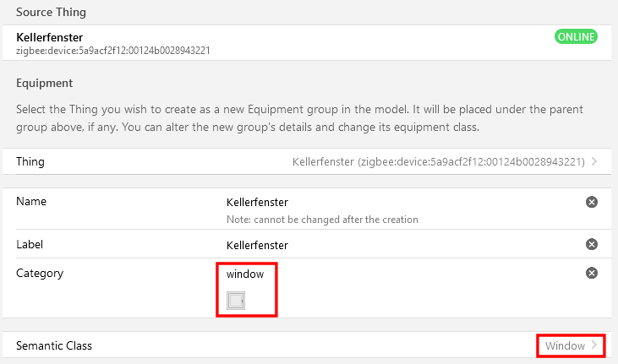Click the Thing row label
618x364 pixels.
30,162
